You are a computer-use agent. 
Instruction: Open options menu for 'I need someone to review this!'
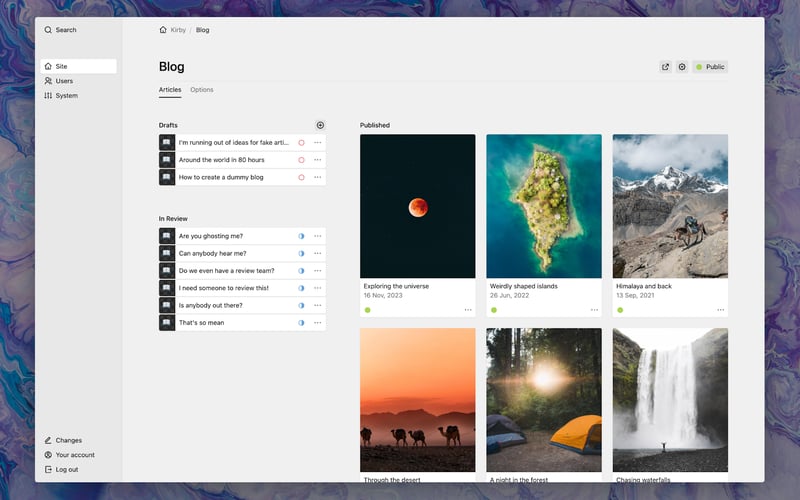pos(318,288)
